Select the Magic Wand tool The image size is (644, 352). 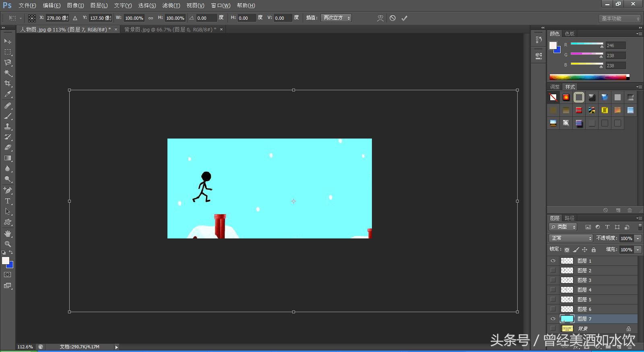(x=8, y=73)
